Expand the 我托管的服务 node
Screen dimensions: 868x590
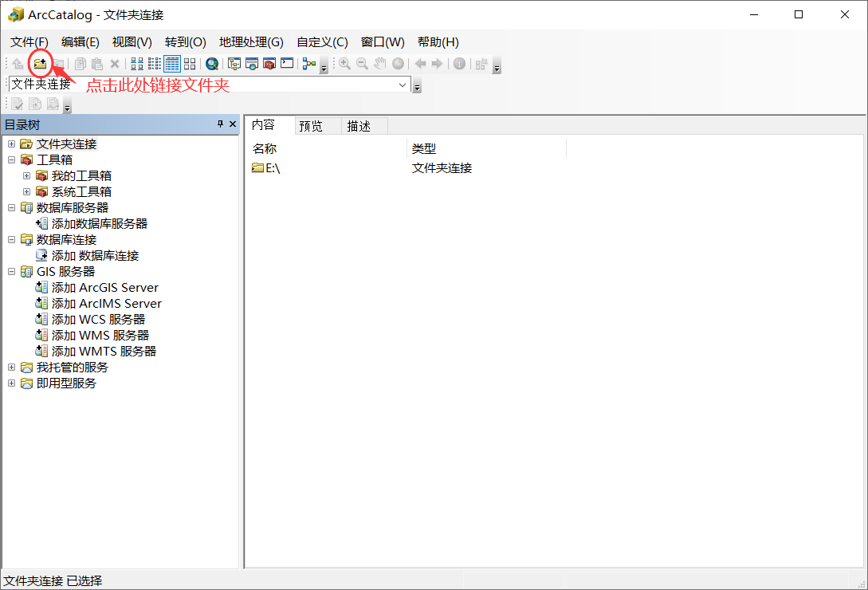(x=12, y=368)
